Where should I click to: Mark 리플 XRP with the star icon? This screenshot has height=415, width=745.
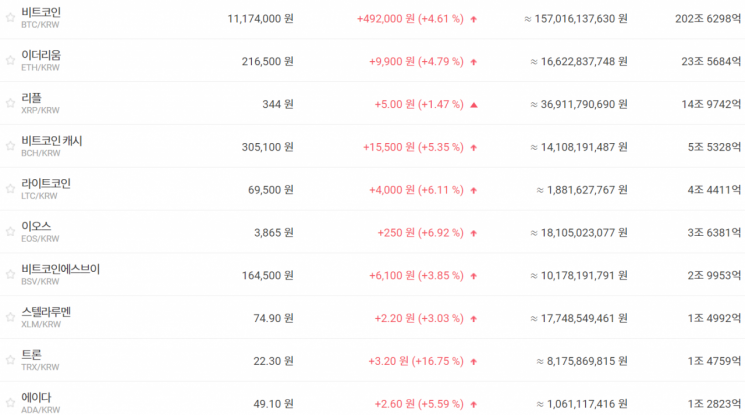click(x=11, y=103)
